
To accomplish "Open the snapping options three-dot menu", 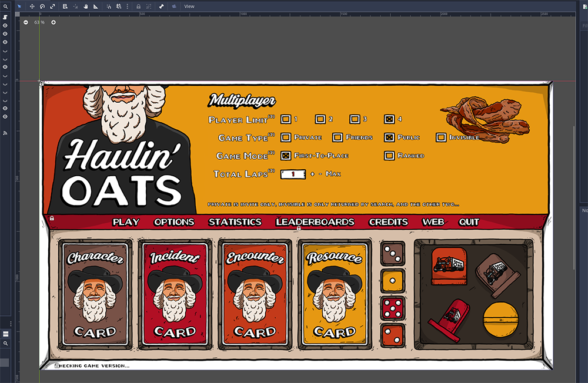I will click(128, 6).
